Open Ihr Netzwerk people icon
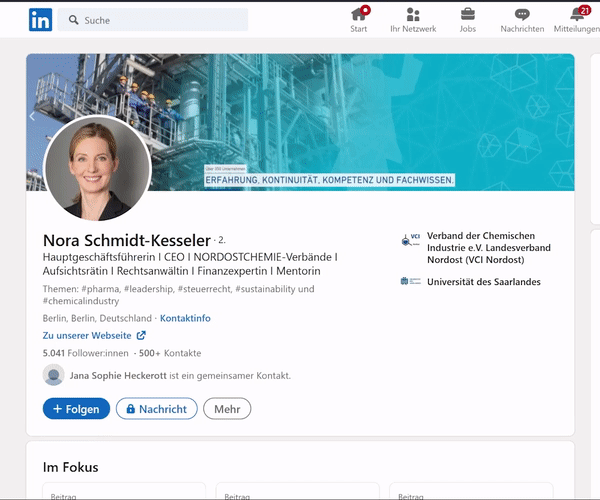600x500 pixels. (x=413, y=15)
